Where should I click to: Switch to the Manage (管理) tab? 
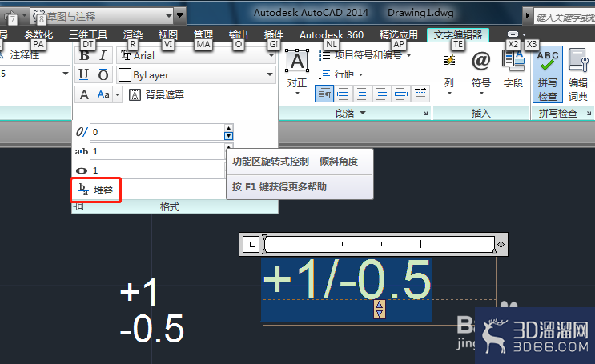203,35
